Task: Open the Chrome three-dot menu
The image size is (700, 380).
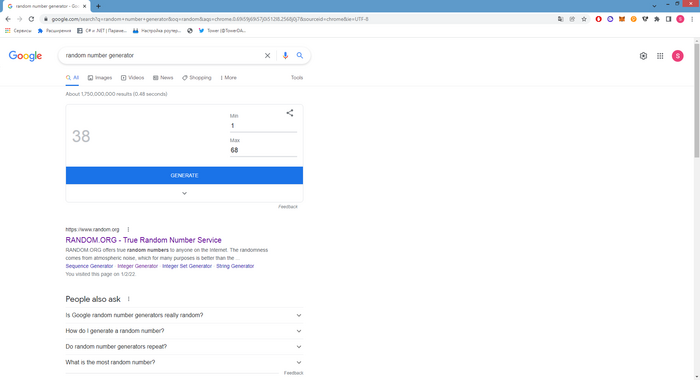Action: (x=692, y=19)
